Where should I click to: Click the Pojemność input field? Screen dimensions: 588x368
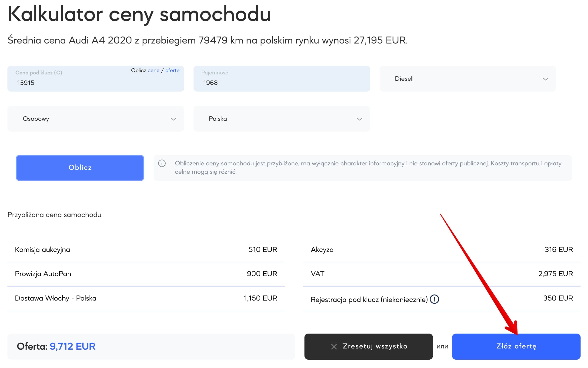pyautogui.click(x=282, y=83)
